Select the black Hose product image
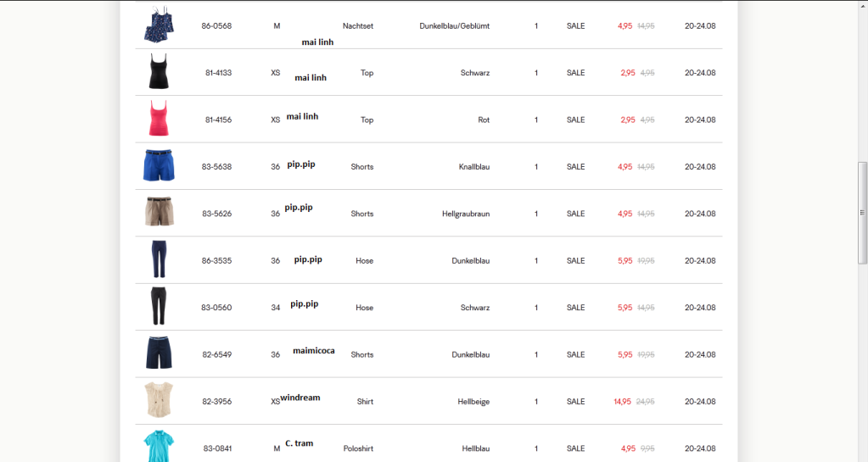 pyautogui.click(x=159, y=306)
